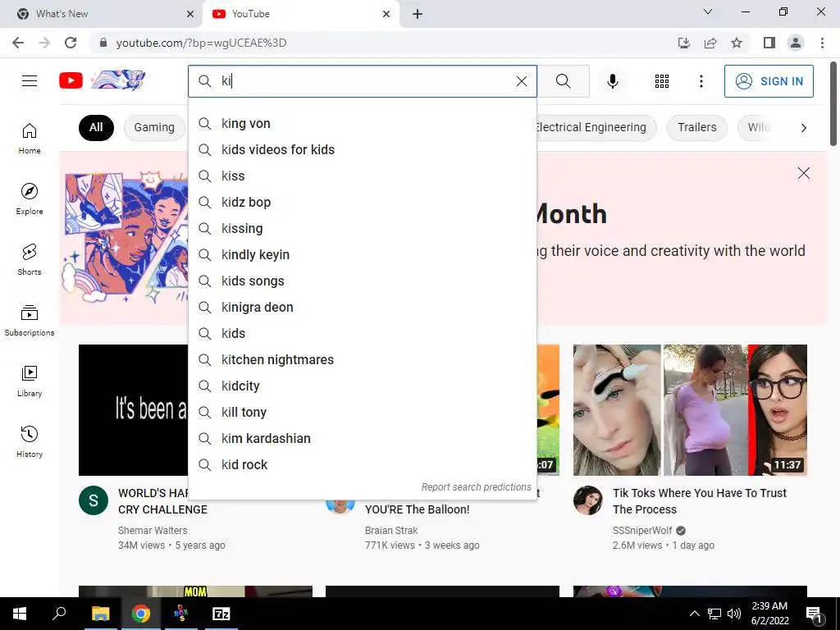
Task: Open the Shemar Walters channel link
Action: pyautogui.click(x=153, y=531)
